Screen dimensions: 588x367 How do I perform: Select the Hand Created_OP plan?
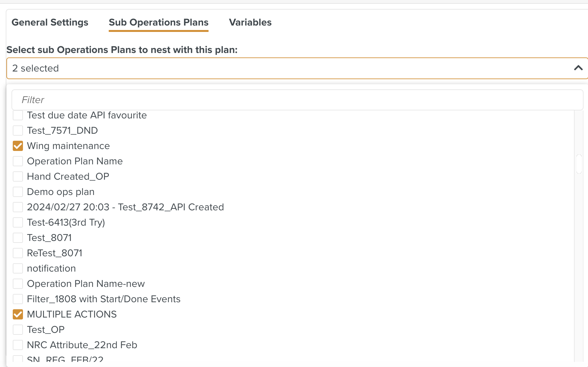click(18, 176)
